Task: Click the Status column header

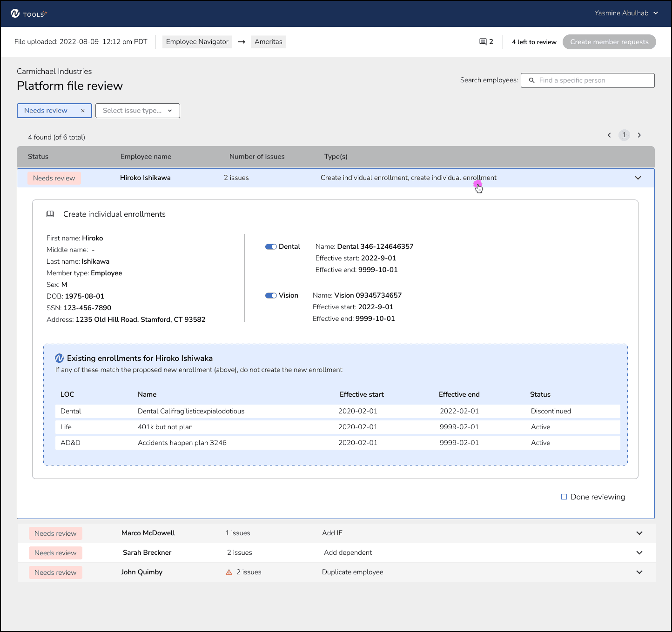Action: [38, 157]
